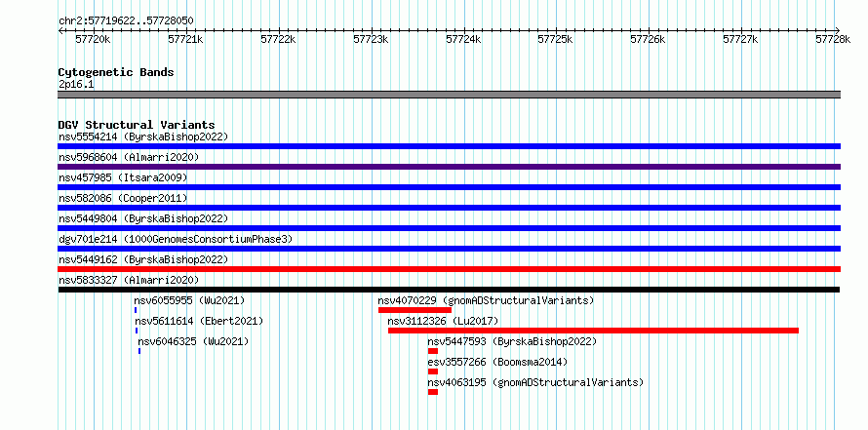Click the 57721k ruler tick label

coord(186,39)
